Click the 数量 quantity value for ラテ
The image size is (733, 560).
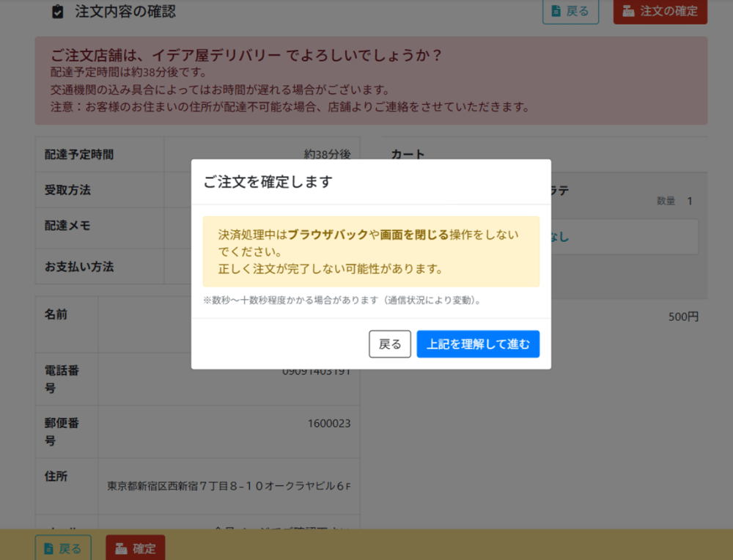point(688,200)
